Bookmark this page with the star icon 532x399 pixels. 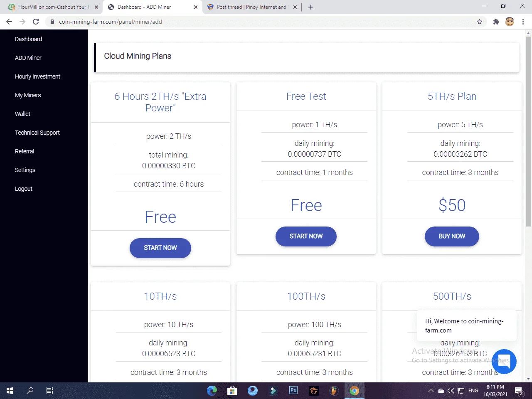(480, 22)
